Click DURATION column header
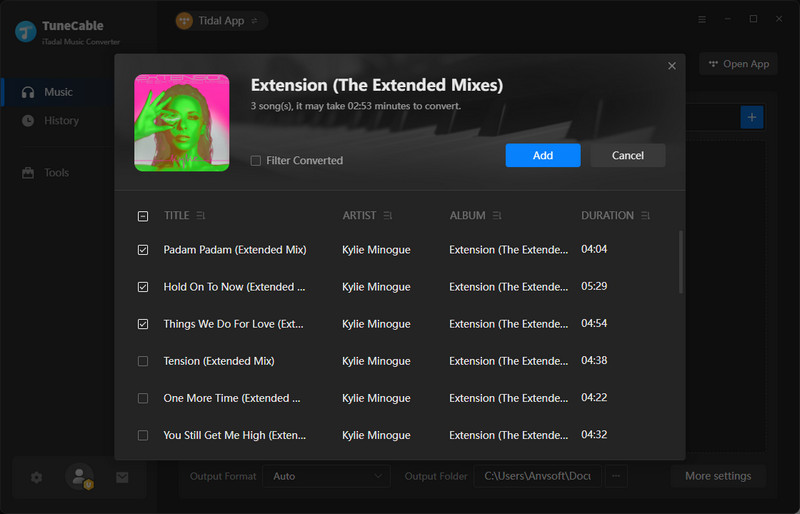 click(607, 216)
